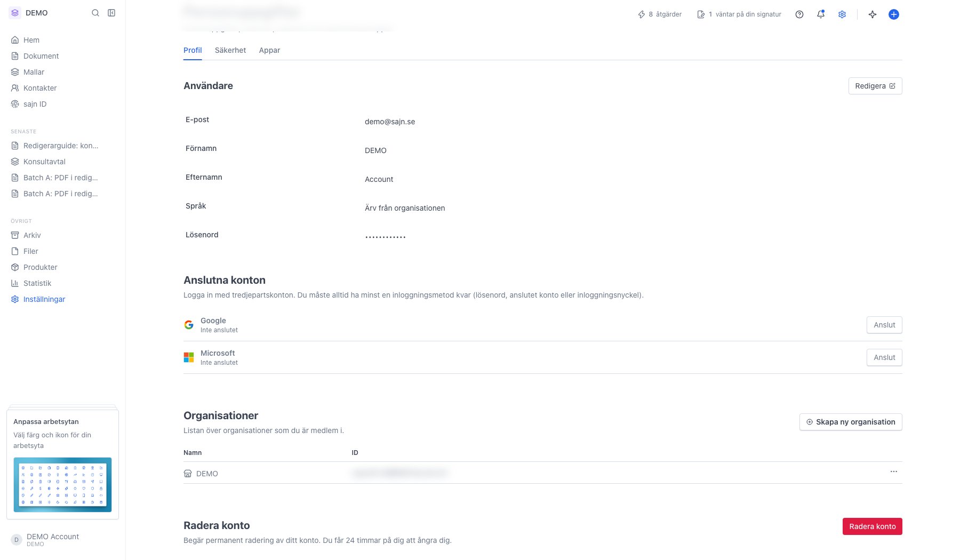
Task: Click the 'Anpassa arbetsytan' card title
Action: (46, 421)
